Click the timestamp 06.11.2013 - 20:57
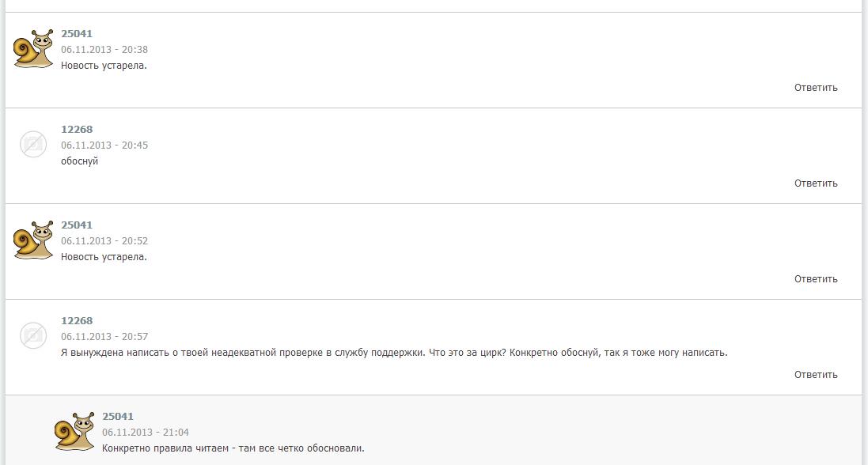This screenshot has width=868, height=465. point(104,337)
